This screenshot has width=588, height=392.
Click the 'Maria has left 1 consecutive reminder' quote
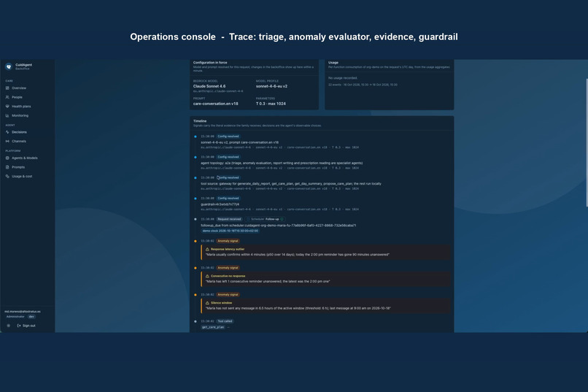click(x=268, y=281)
